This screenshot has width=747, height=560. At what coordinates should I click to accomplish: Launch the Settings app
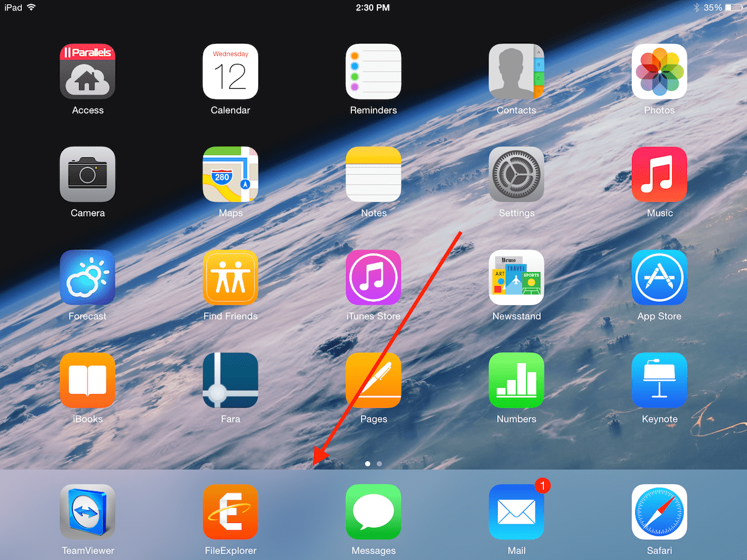[x=516, y=174]
